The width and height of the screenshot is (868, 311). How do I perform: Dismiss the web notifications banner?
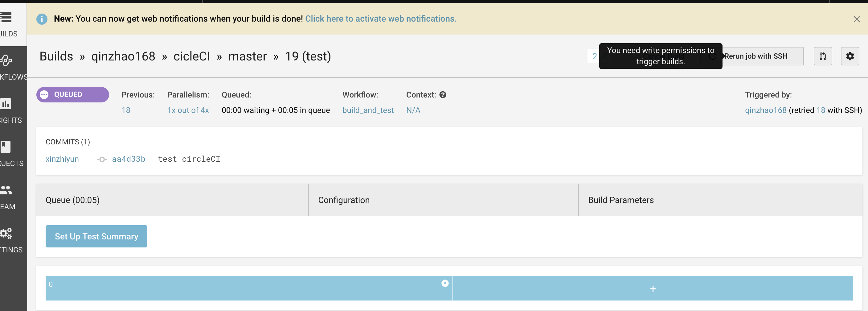pyautogui.click(x=857, y=19)
